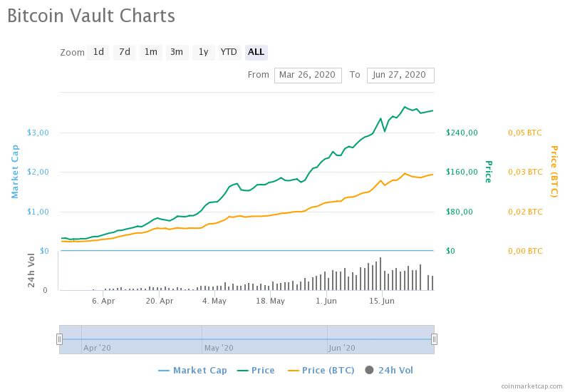Set zoom range to 3m
This screenshot has height=392, width=570.
[x=177, y=52]
